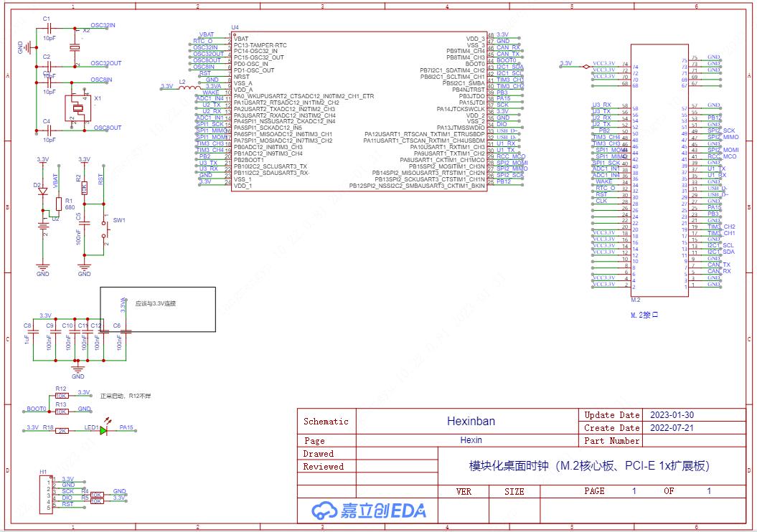Click the Hexin page name text
Image resolution: width=757 pixels, height=532 pixels.
click(x=471, y=440)
